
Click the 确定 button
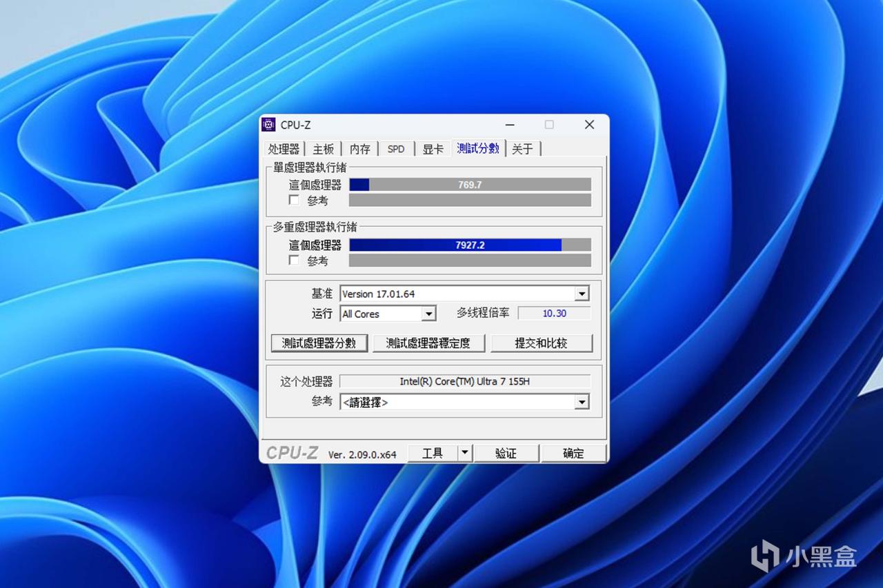(x=573, y=453)
